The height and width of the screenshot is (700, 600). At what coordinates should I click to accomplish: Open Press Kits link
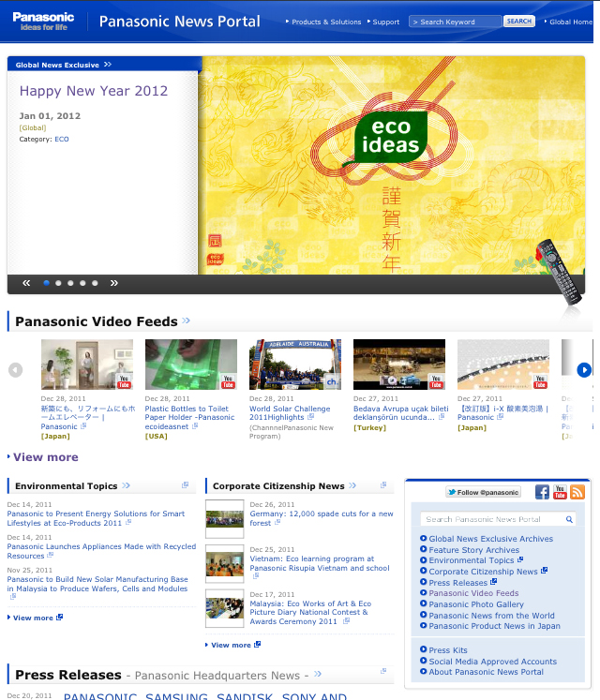448,650
